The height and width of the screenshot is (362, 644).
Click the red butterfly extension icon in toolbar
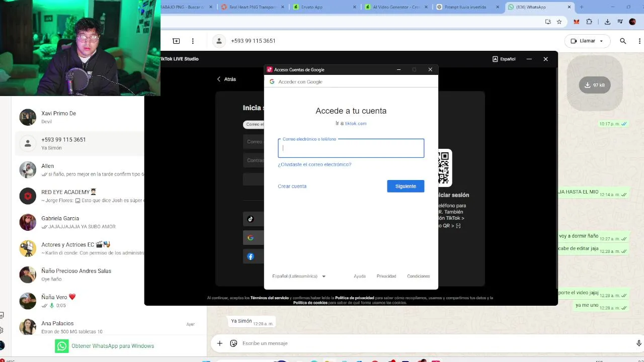pyautogui.click(x=577, y=22)
